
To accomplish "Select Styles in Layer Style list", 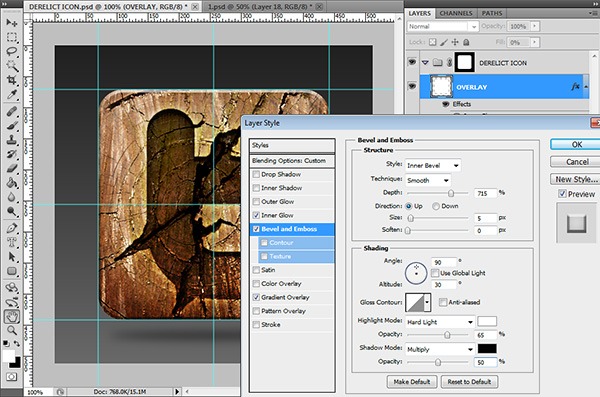I will pos(292,145).
